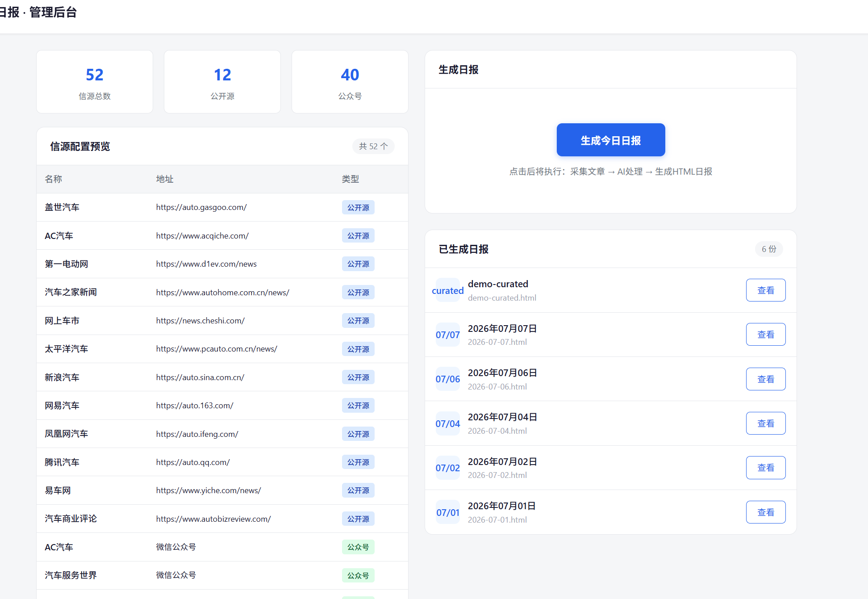Click the https://www.yiche.com/news/ address
Viewport: 868px width, 599px height.
(209, 490)
